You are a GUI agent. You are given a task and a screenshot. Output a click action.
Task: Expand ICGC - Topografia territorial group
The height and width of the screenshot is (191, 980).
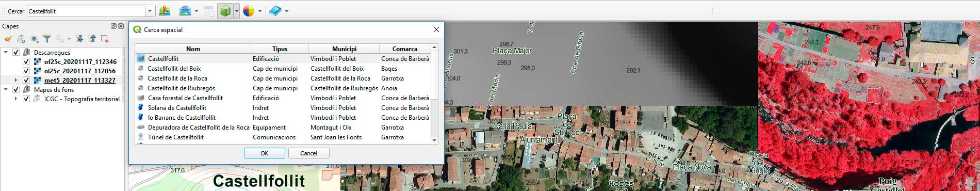point(16,99)
